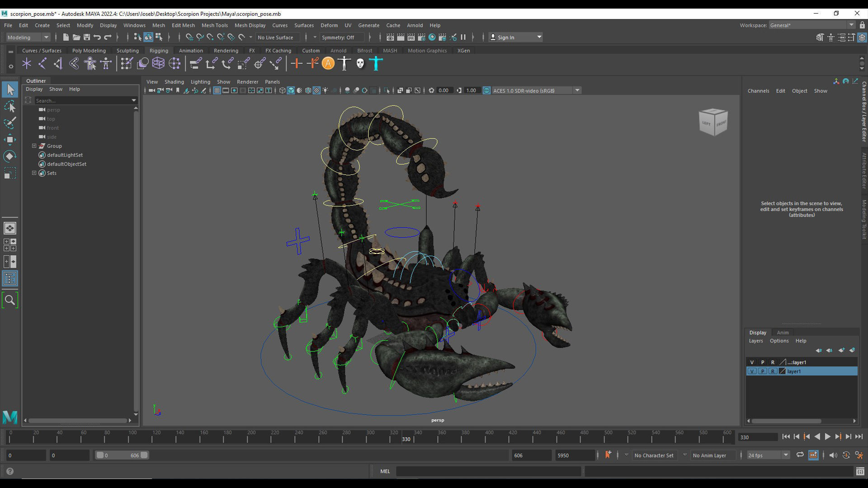This screenshot has height=488, width=868.
Task: Activate the Move tool in toolbox
Action: point(10,140)
